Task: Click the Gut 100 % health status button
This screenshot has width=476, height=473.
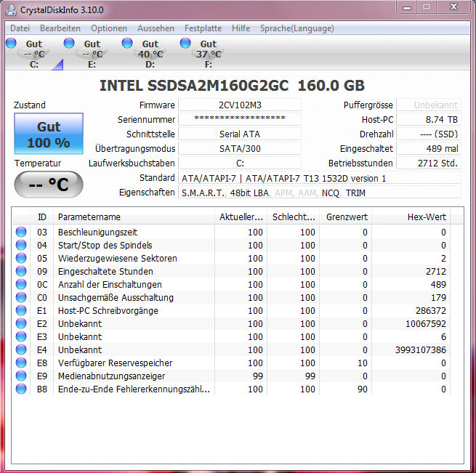Action: (x=49, y=134)
